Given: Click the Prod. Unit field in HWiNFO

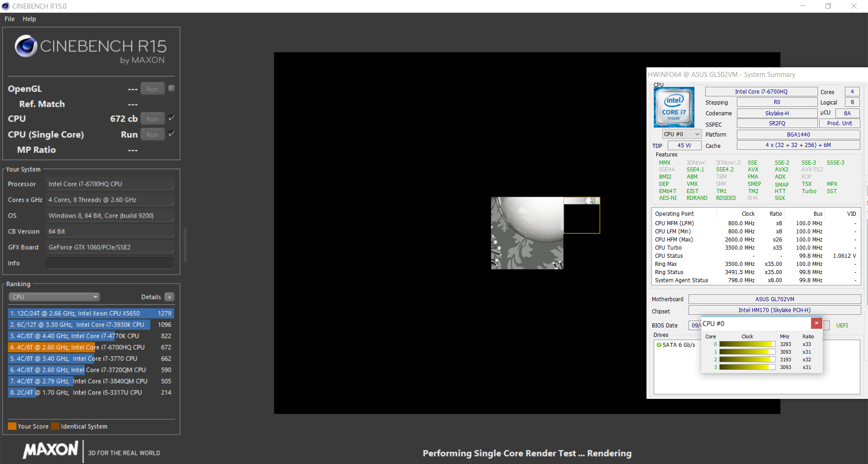Looking at the screenshot, I should [x=840, y=123].
